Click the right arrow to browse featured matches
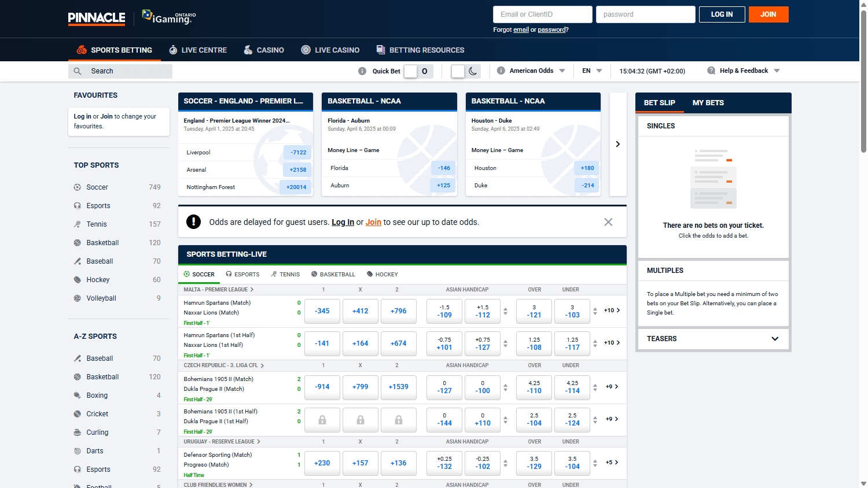Screen dimensions: 868x488 point(617,144)
